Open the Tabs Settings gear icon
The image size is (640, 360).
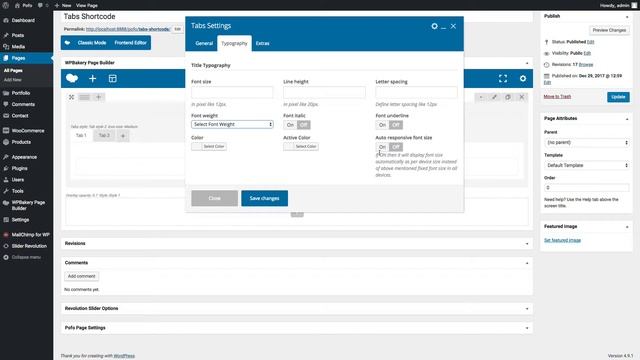click(x=434, y=26)
